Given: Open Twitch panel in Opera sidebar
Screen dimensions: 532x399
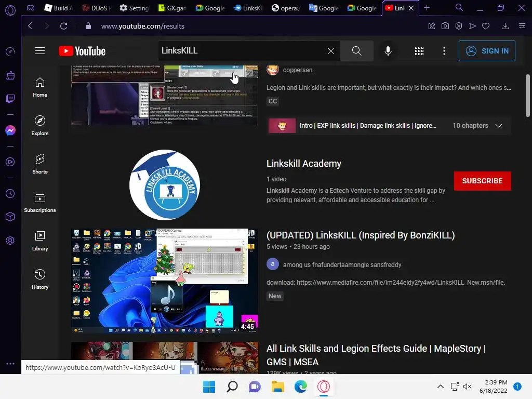Looking at the screenshot, I should [10, 99].
